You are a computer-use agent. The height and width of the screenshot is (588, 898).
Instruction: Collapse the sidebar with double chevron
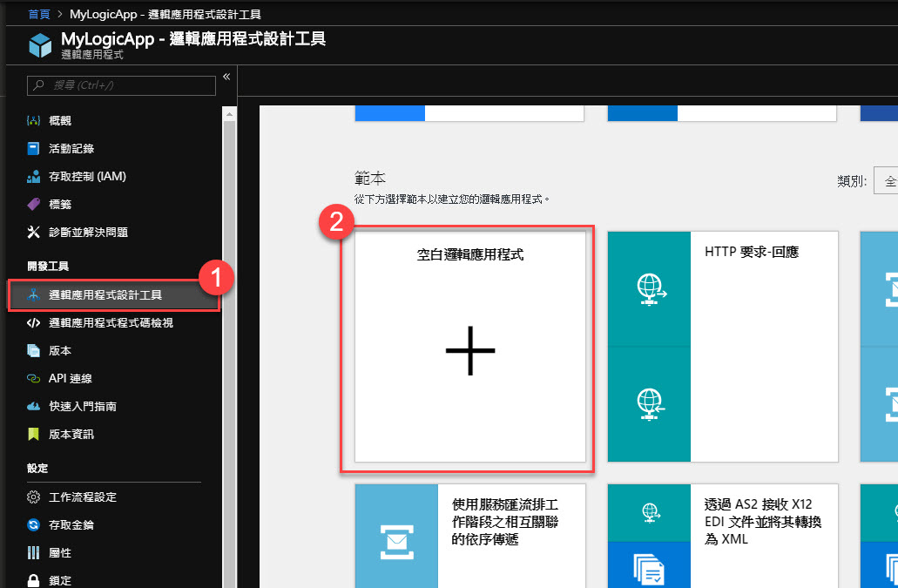coord(226,77)
